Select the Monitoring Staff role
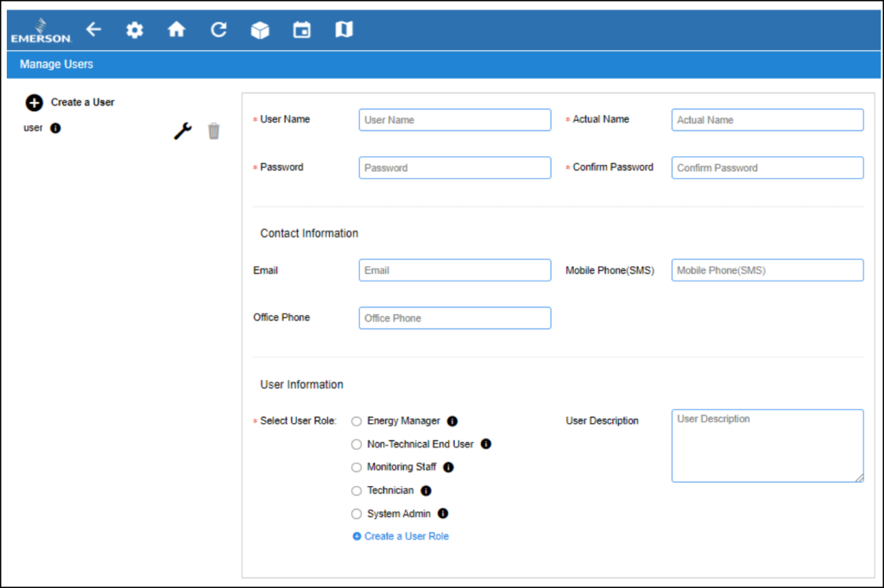The image size is (884, 588). [x=357, y=466]
